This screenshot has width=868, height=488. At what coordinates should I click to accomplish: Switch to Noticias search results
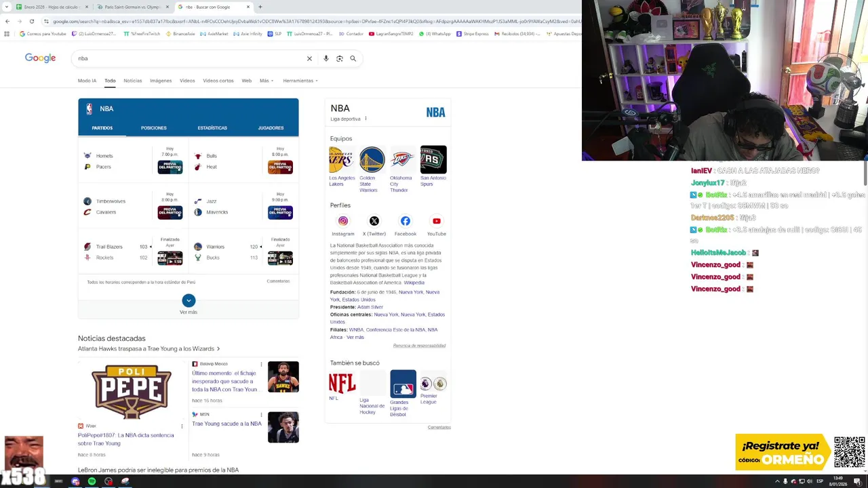point(133,81)
